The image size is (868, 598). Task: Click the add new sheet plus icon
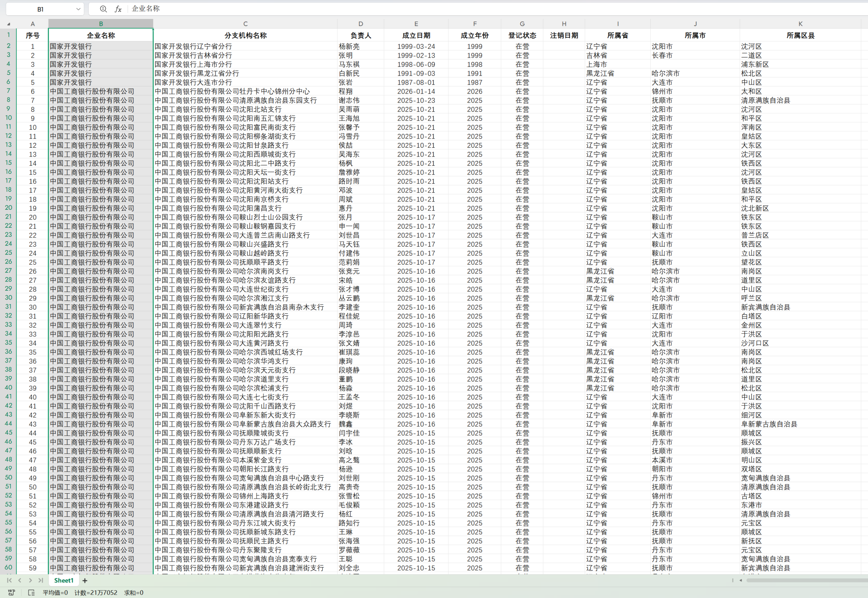tap(85, 580)
